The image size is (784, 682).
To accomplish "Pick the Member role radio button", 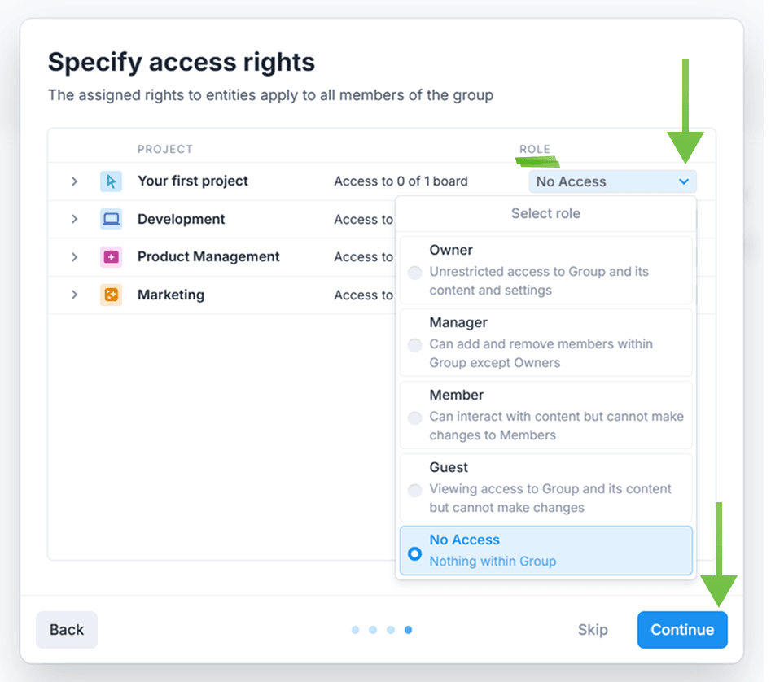I will pyautogui.click(x=415, y=418).
